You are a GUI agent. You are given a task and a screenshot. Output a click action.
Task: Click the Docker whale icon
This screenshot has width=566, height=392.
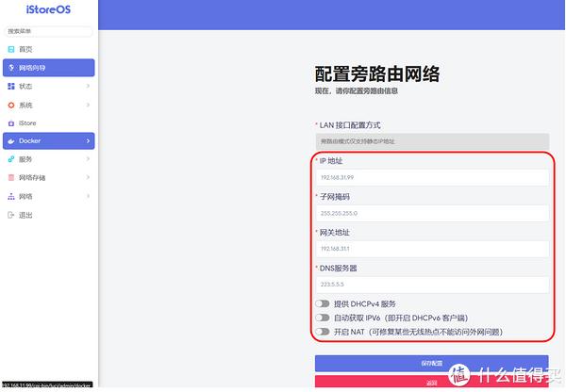click(x=11, y=141)
